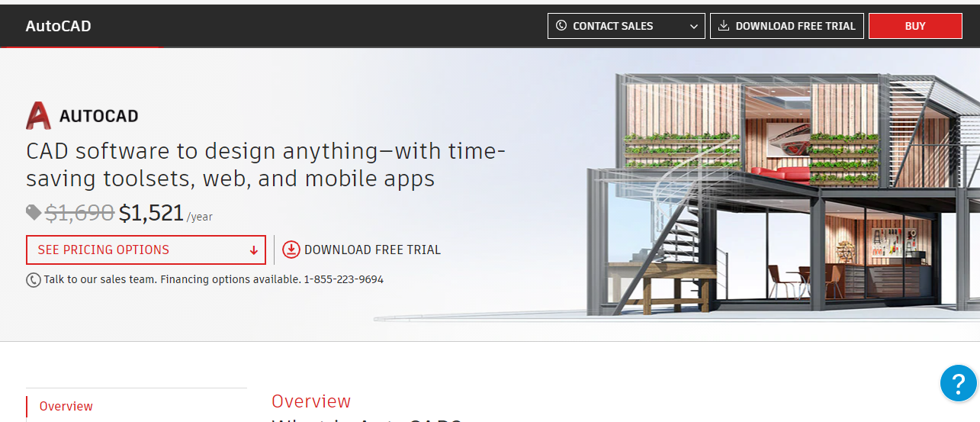Viewport: 980px width, 422px height.
Task: Click the red Buy button
Action: click(915, 26)
